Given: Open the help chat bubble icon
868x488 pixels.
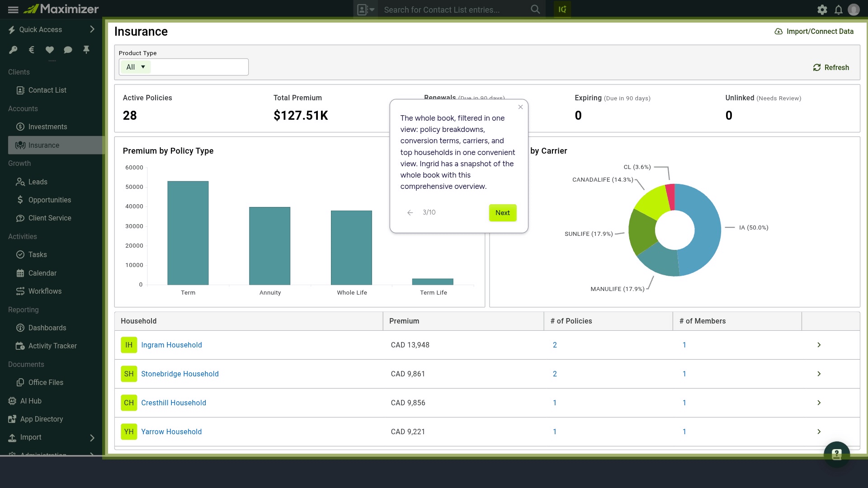Looking at the screenshot, I should tap(837, 454).
